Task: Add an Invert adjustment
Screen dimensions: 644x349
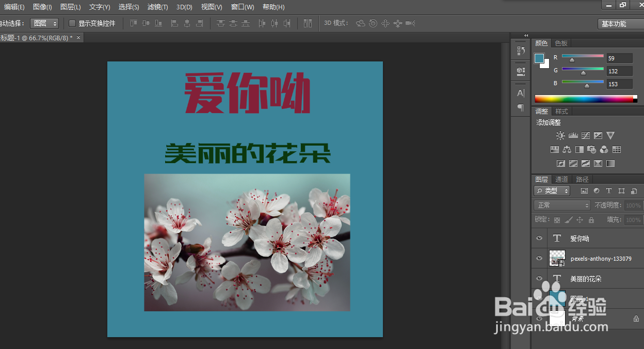Action: (561, 164)
